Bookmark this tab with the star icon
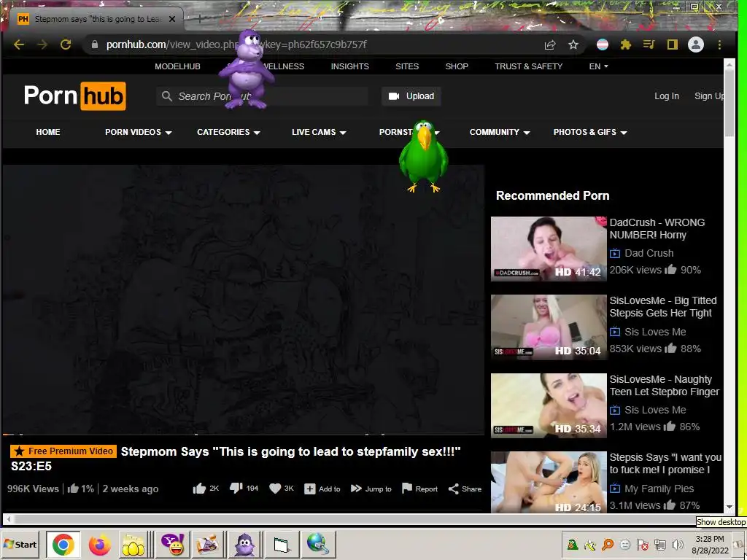This screenshot has width=747, height=560. tap(573, 44)
